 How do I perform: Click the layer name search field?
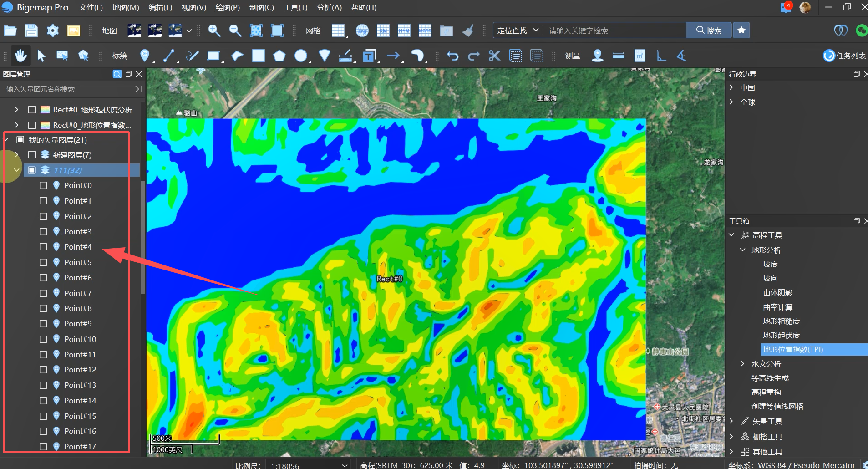(69, 89)
